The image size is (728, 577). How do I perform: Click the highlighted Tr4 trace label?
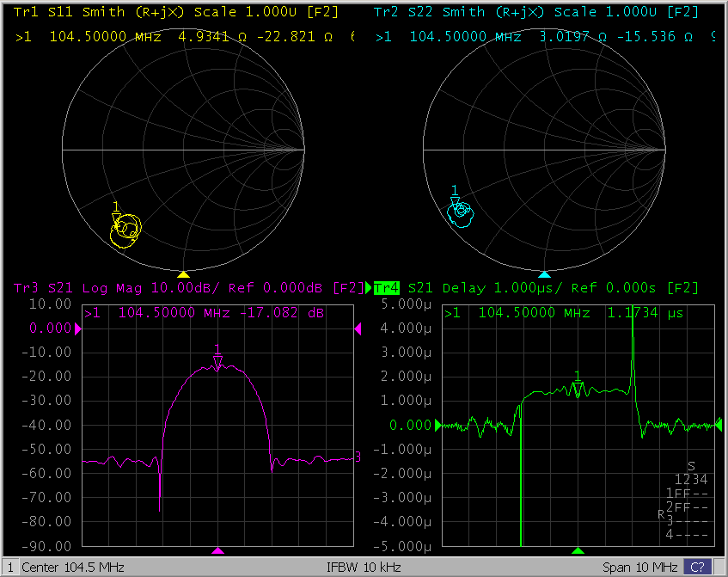tap(387, 287)
